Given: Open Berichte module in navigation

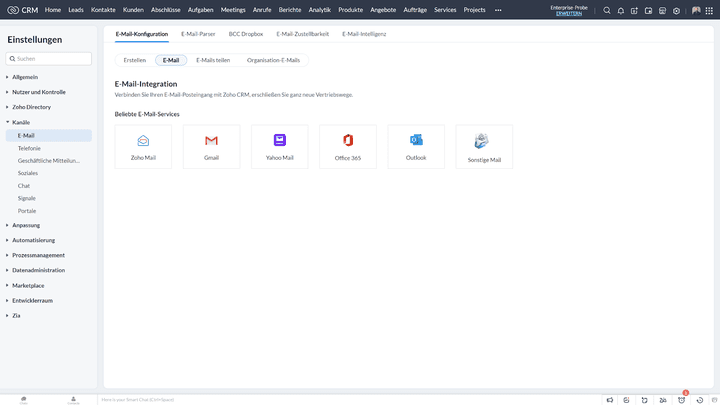Looking at the screenshot, I should tap(290, 10).
